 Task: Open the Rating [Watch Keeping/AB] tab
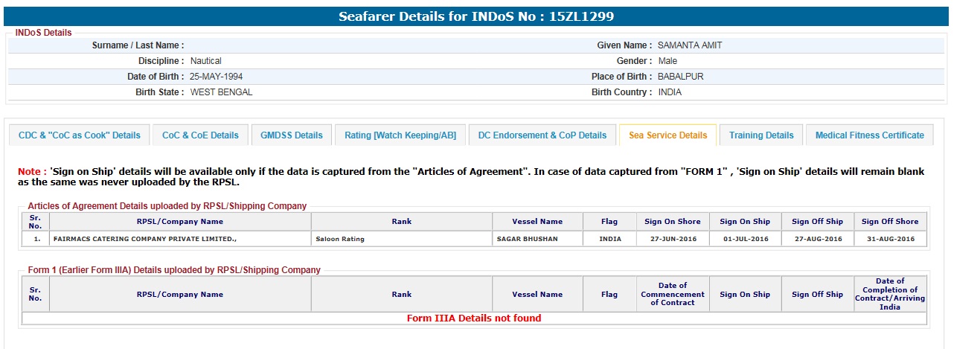pos(400,135)
